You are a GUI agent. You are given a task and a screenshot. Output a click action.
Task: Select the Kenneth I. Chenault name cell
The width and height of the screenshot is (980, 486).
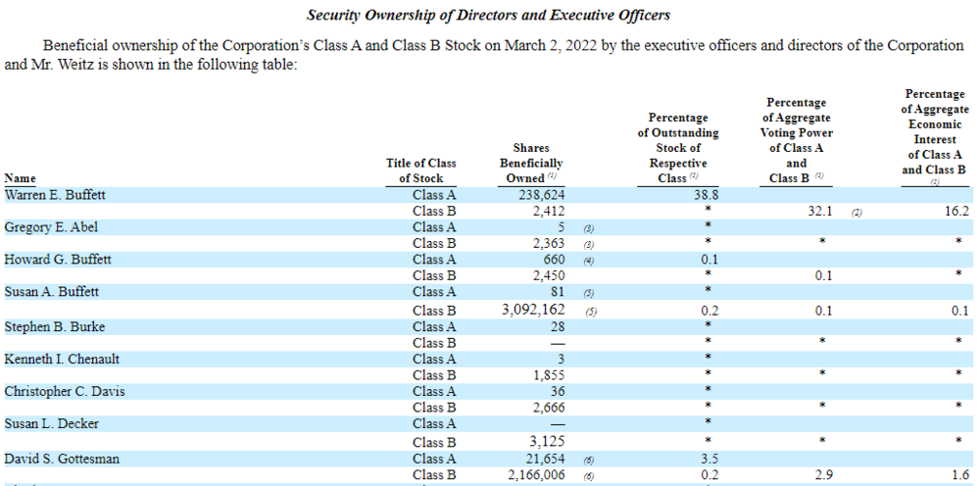(62, 359)
